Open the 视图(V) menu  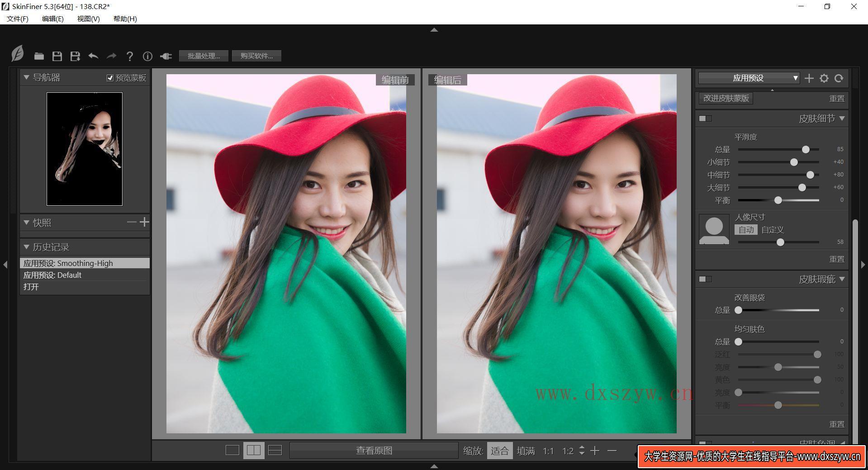click(x=88, y=19)
